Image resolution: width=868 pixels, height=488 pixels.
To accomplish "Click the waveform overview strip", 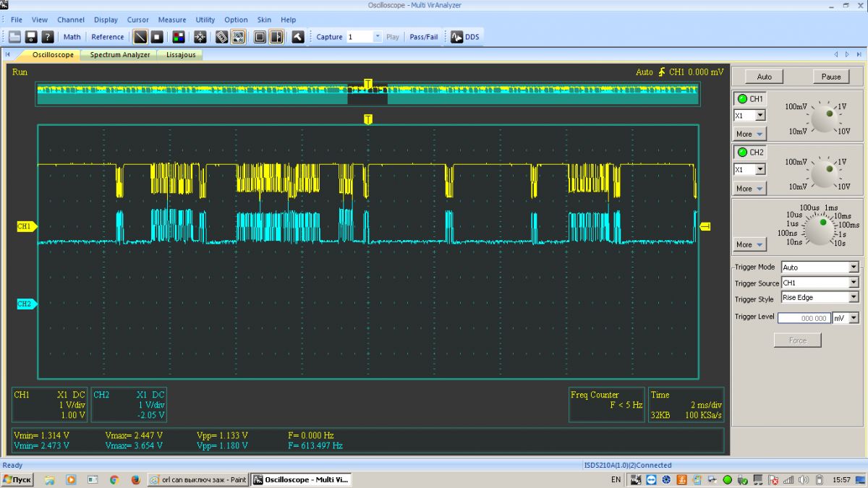I will (367, 94).
